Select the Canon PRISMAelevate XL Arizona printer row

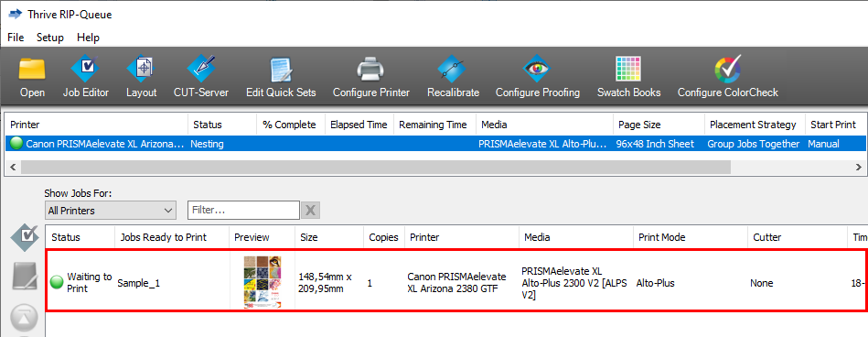click(x=434, y=144)
